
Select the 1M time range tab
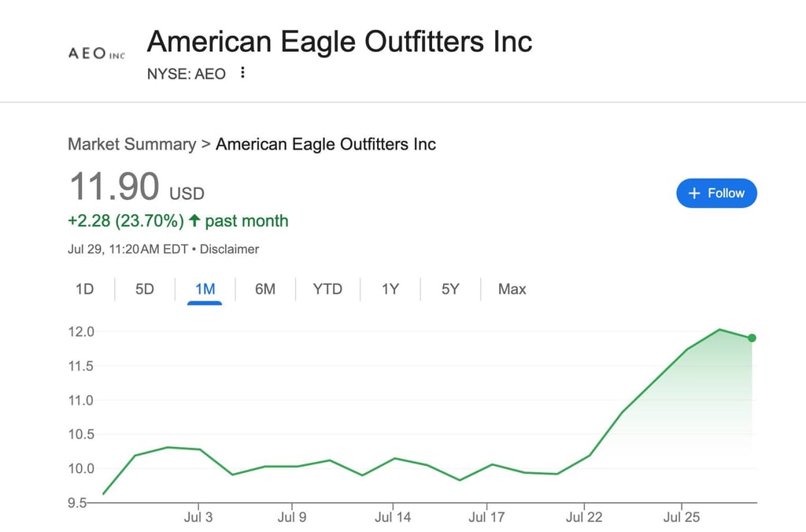pos(205,290)
